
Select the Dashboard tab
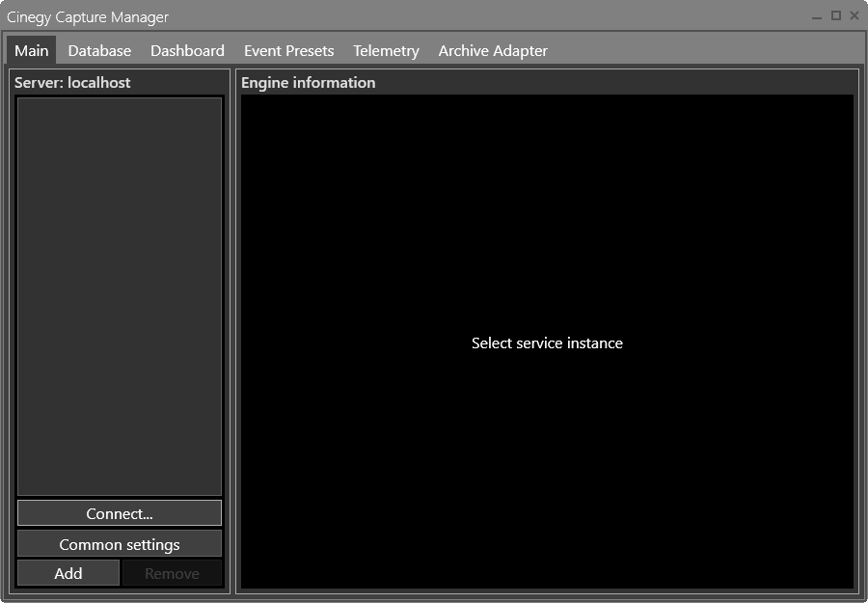[187, 50]
